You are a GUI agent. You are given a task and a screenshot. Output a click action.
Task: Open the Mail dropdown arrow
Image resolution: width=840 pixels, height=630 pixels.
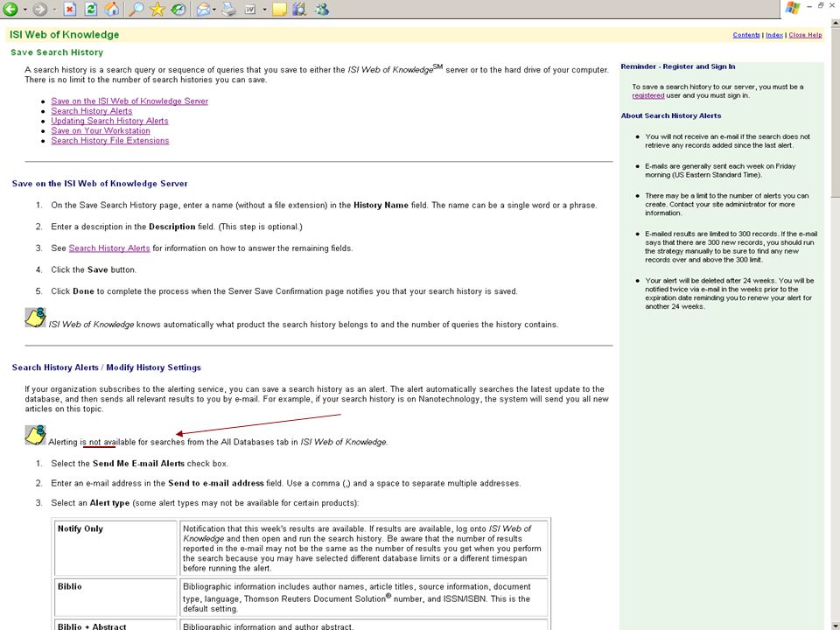click(x=214, y=9)
